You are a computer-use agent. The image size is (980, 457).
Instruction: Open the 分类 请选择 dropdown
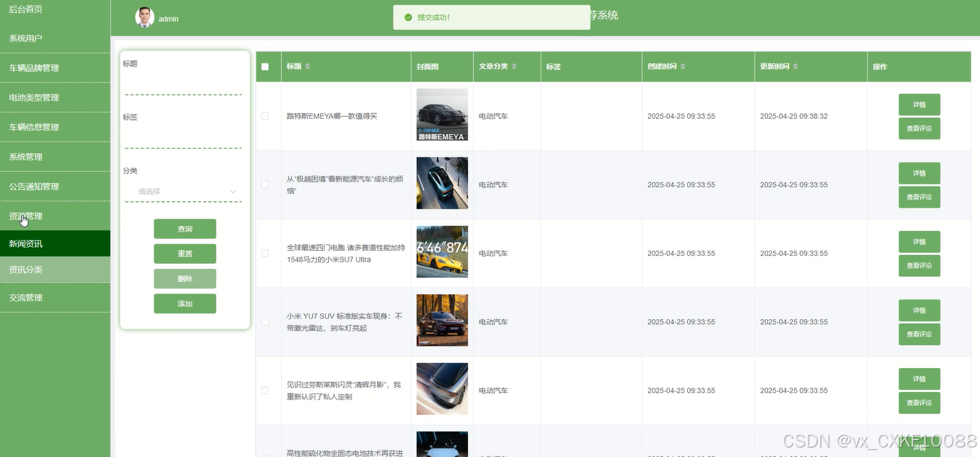point(183,192)
